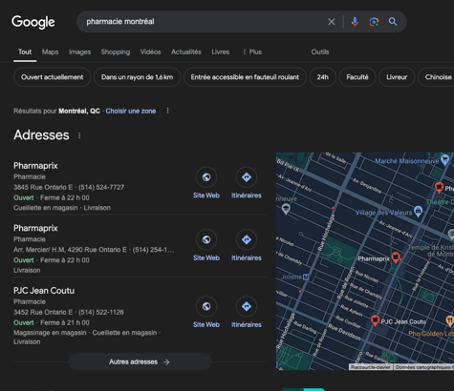Switch to the Images tab
The width and height of the screenshot is (454, 391).
point(80,52)
